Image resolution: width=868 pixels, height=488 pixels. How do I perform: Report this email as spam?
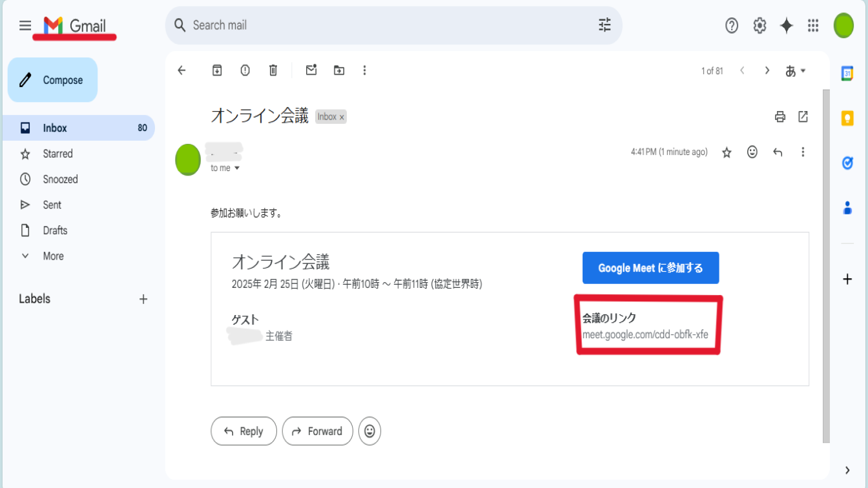tap(245, 70)
